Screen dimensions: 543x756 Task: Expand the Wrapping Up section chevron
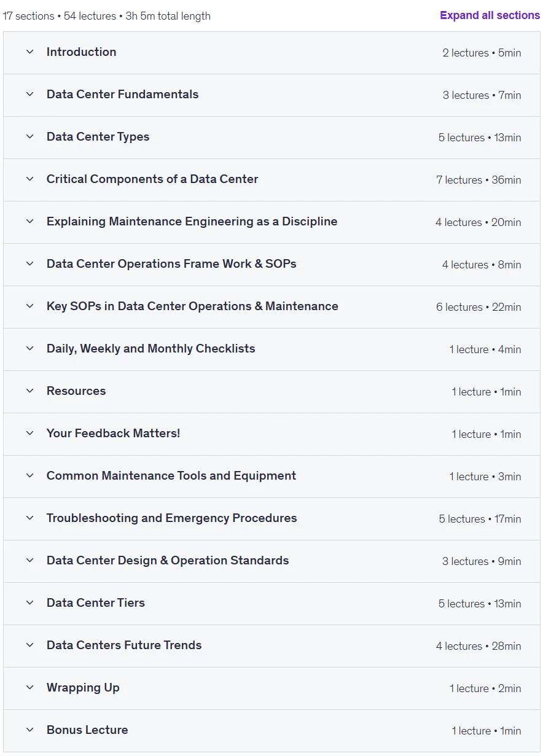click(x=29, y=688)
